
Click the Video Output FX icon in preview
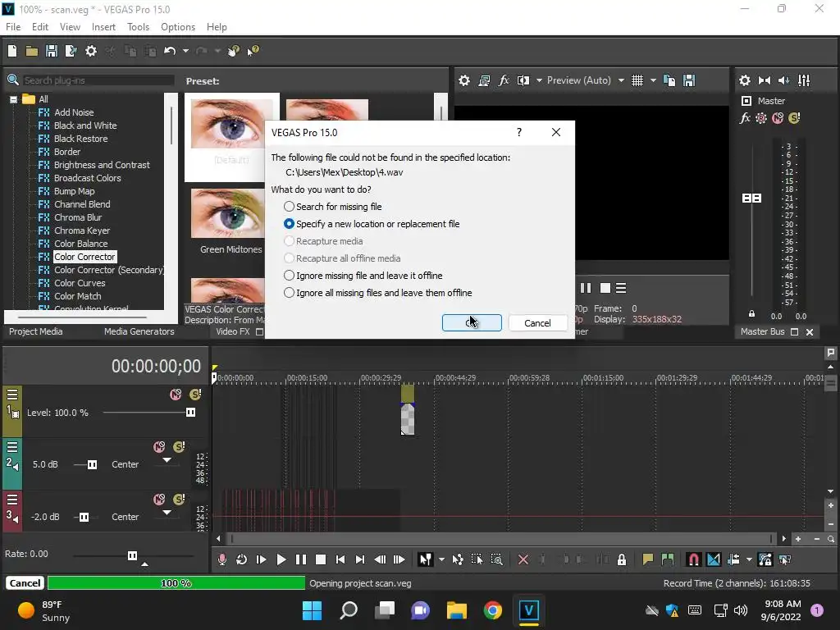click(x=504, y=80)
